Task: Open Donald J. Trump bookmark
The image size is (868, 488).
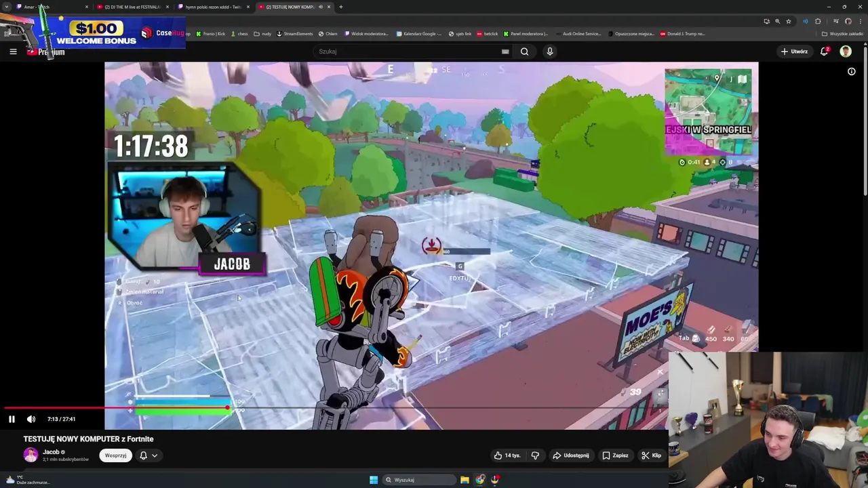Action: 683,33
